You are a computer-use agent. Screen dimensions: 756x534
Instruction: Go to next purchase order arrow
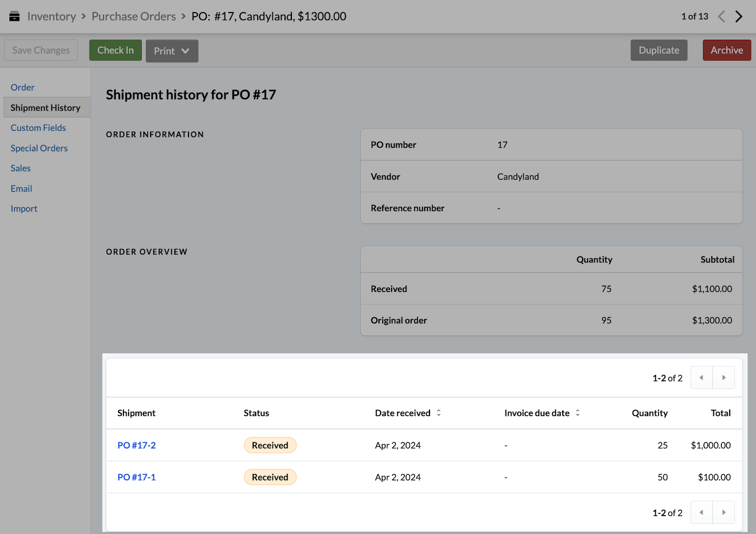pyautogui.click(x=739, y=16)
